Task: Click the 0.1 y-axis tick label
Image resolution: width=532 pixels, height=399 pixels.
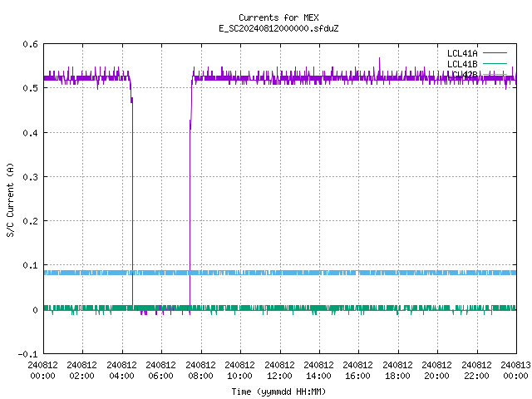Action: (30, 265)
